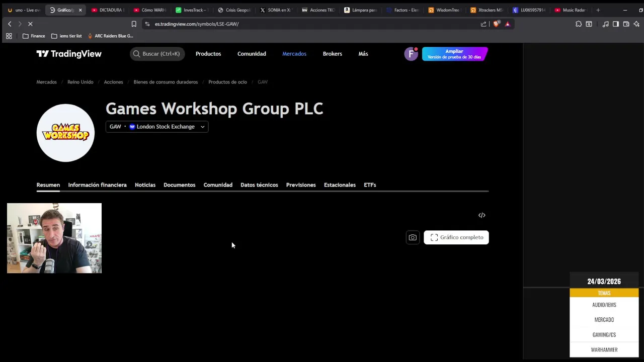Screen dimensions: 644x362
Task: Open the site information icon in the address bar
Action: pos(147,24)
